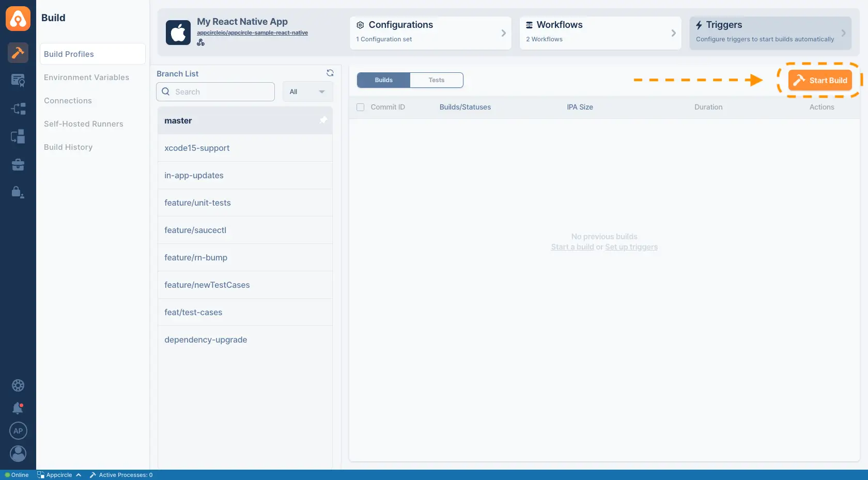Click the Duration column header
Screen dimensions: 868x480
pyautogui.click(x=708, y=107)
